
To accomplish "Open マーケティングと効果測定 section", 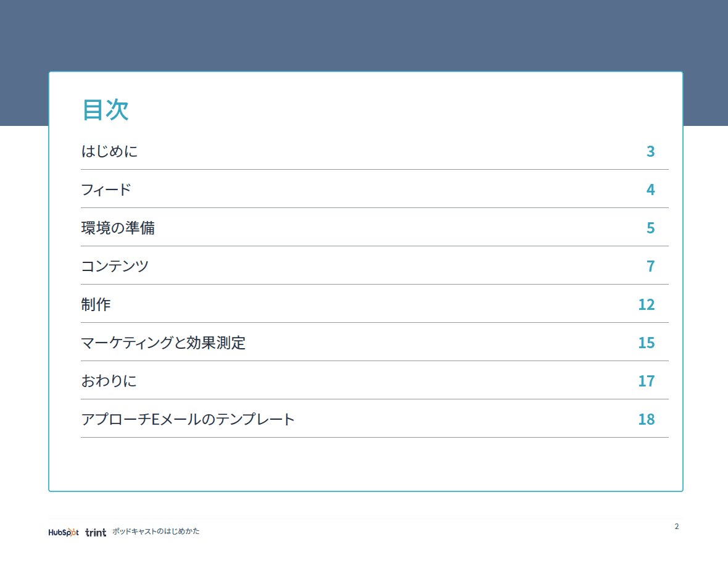I will pyautogui.click(x=163, y=343).
